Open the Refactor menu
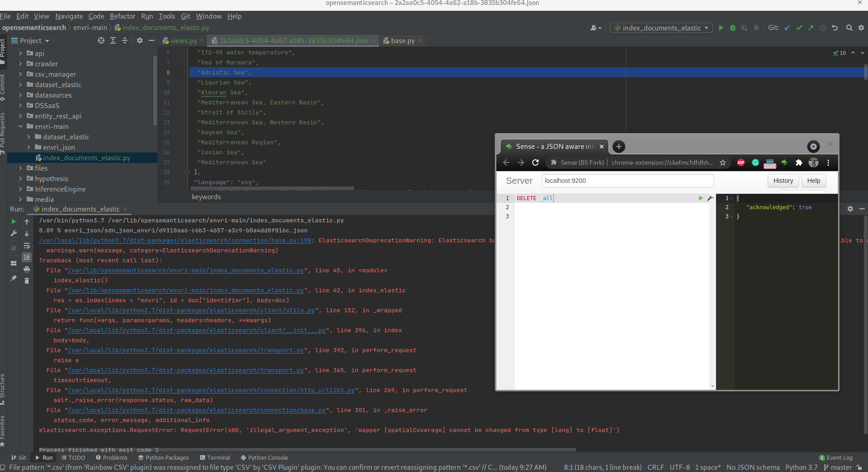Image resolution: width=868 pixels, height=472 pixels. pos(123,16)
